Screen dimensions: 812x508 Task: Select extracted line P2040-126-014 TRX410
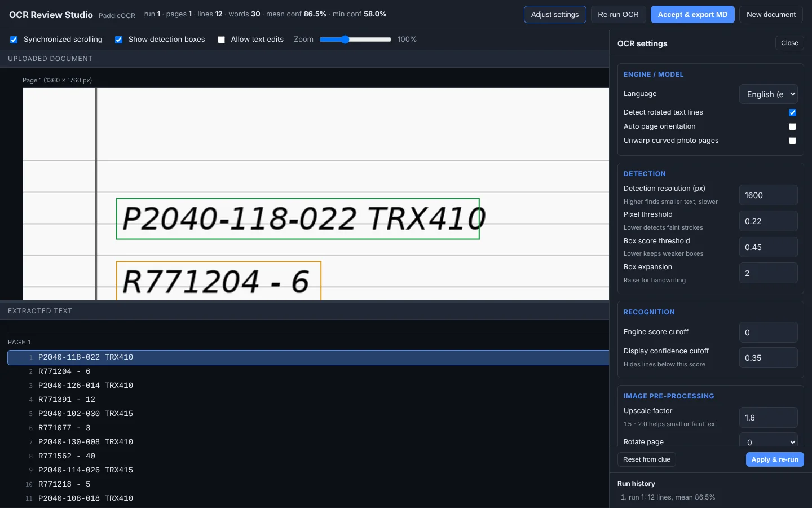click(308, 386)
